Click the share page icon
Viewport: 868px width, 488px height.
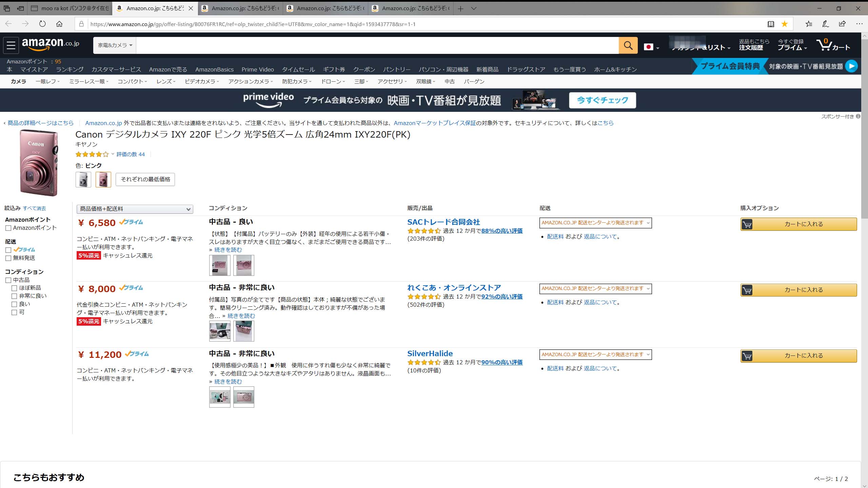tap(842, 24)
